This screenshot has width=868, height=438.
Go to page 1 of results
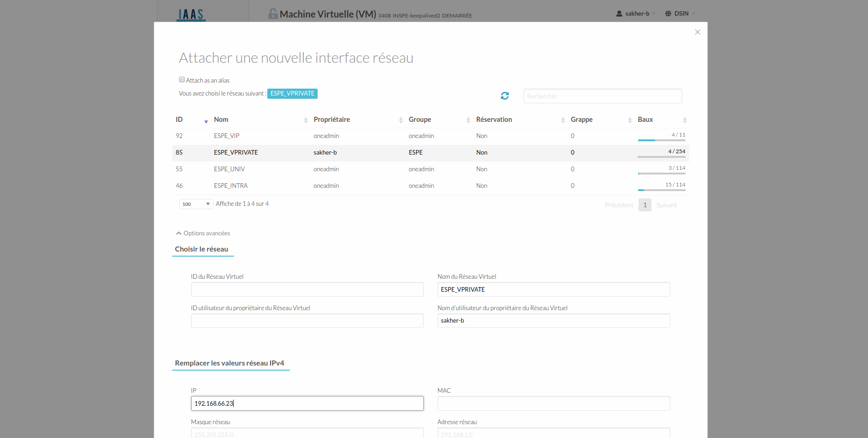(645, 205)
